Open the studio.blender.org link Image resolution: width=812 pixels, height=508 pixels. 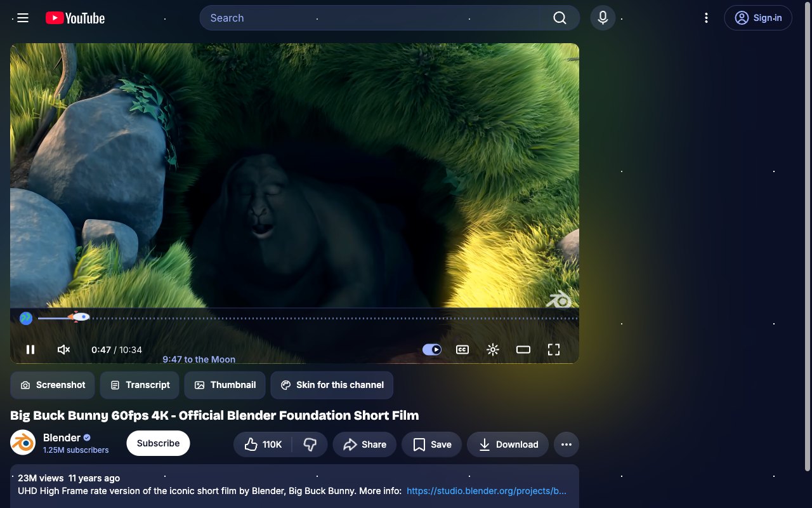click(487, 491)
